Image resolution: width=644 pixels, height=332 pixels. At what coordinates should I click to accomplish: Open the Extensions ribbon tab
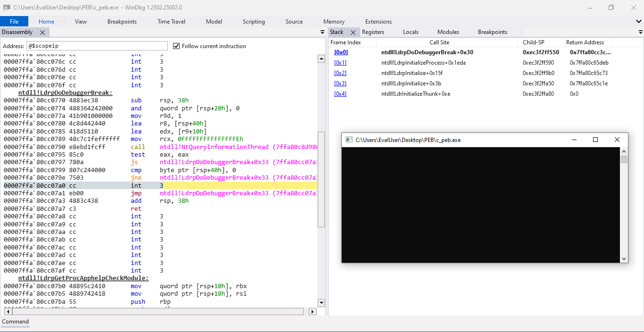coord(379,22)
